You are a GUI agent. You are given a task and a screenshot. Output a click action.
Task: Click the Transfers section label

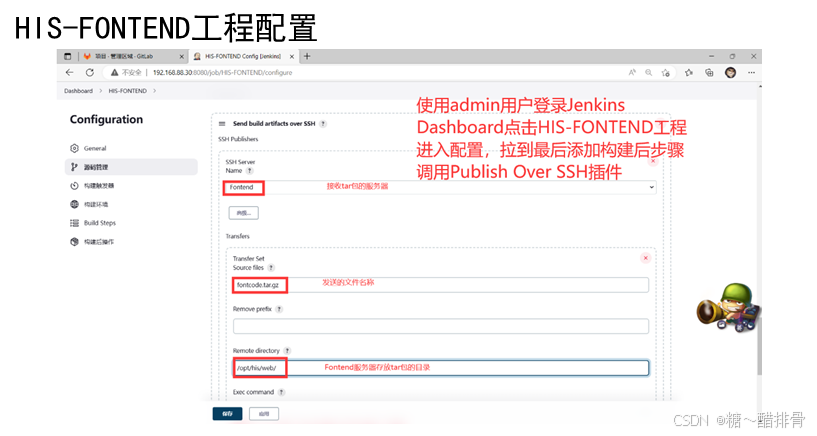[x=238, y=236]
